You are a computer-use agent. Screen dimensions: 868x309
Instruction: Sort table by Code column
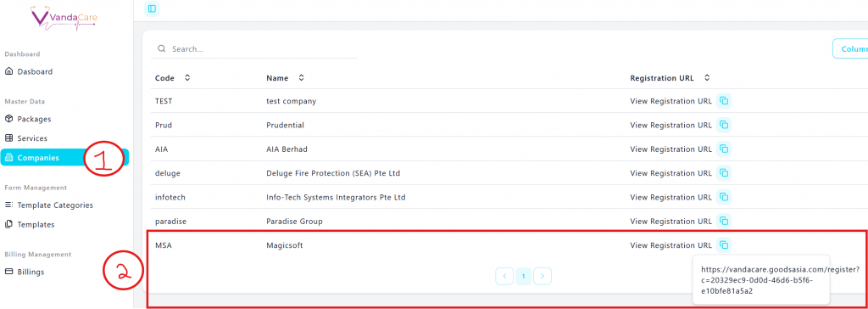[187, 78]
